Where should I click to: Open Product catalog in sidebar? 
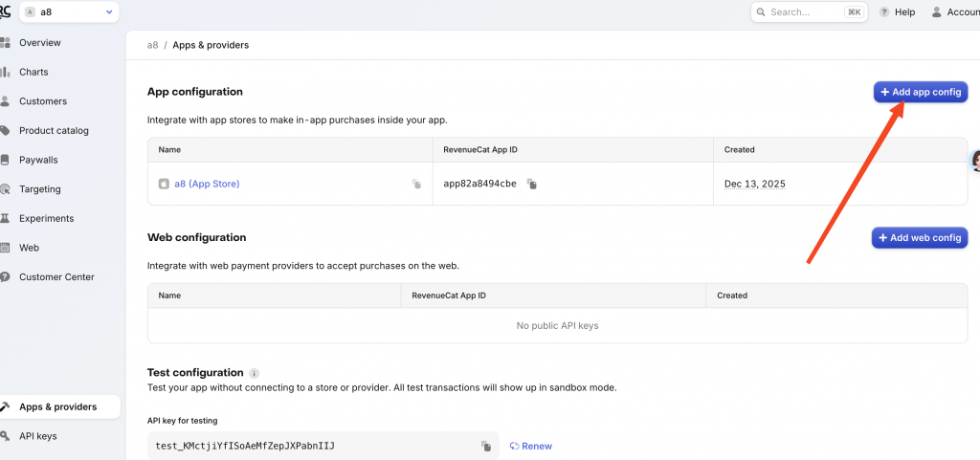[54, 130]
